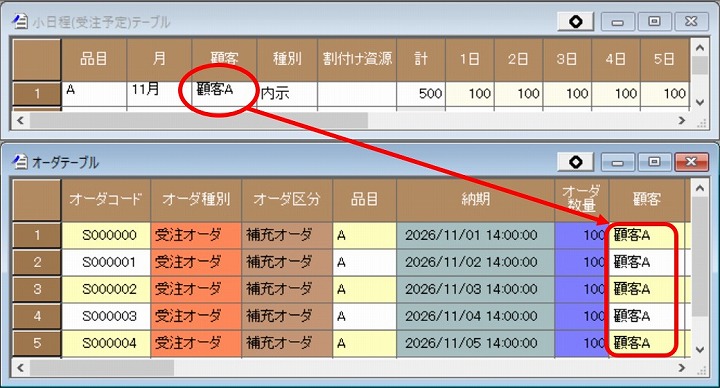Select the 納期 column header
720x388 pixels.
(476, 199)
